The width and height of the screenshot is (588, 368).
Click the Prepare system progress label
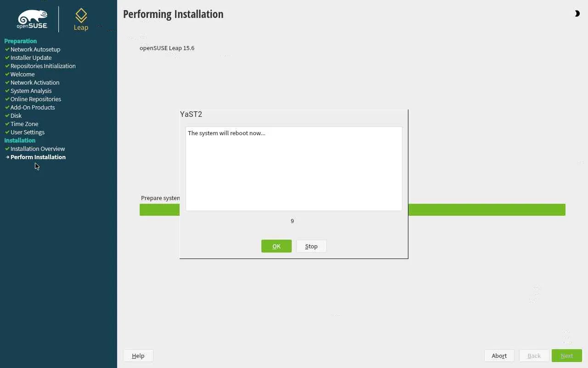[160, 198]
